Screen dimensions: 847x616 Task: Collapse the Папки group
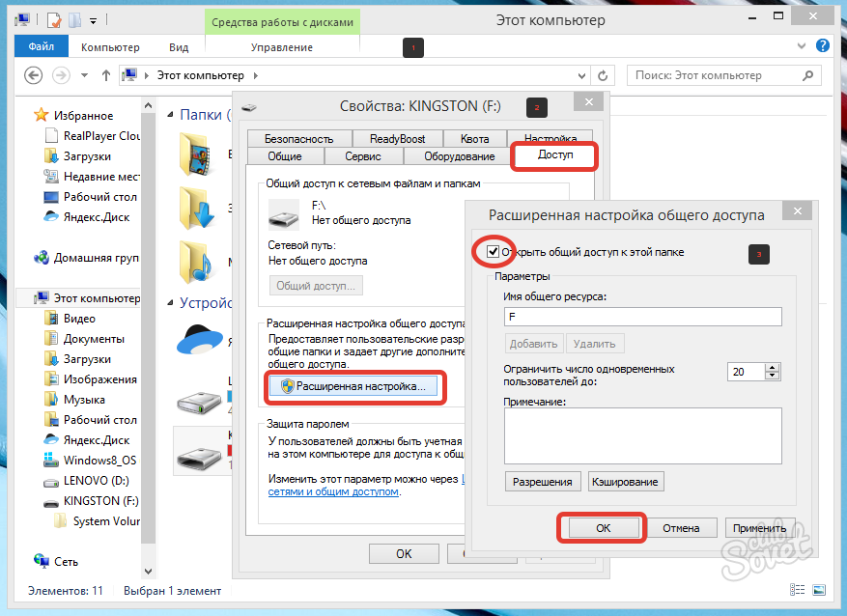[x=170, y=115]
